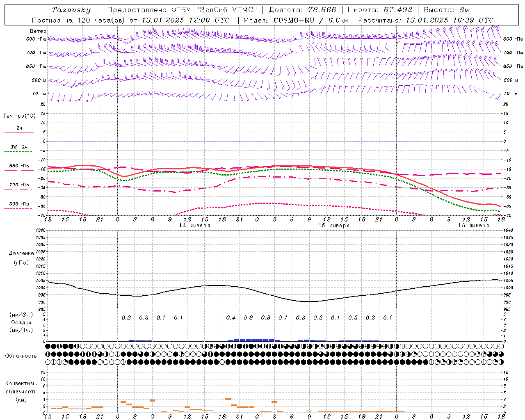Click the "Тем-ра(°C)" temperature panel label
The image size is (525, 420).
[19, 116]
